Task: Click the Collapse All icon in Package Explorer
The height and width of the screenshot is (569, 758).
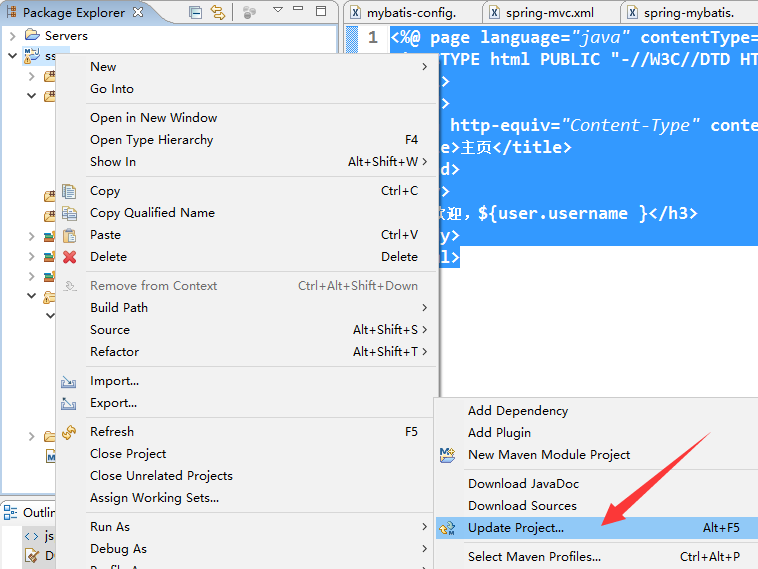Action: coord(195,13)
